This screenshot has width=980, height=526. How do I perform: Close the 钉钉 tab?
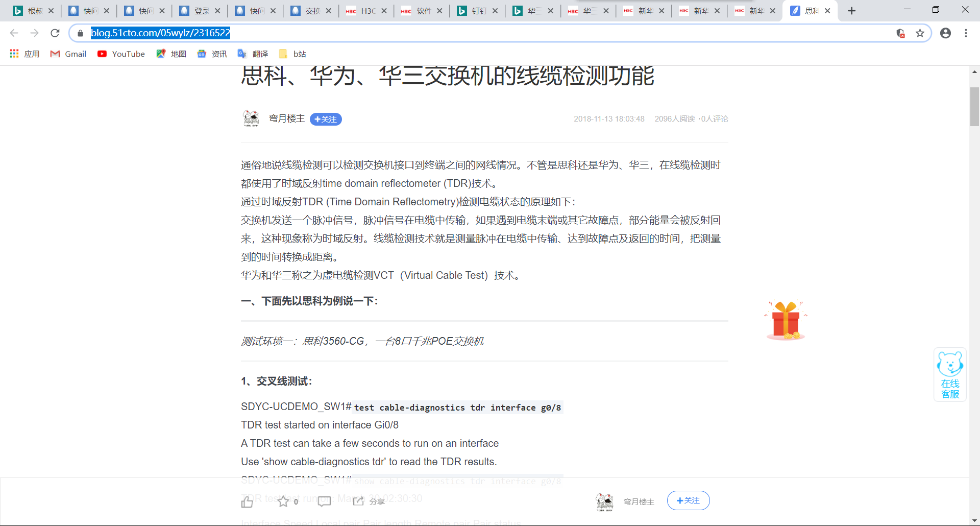(495, 11)
